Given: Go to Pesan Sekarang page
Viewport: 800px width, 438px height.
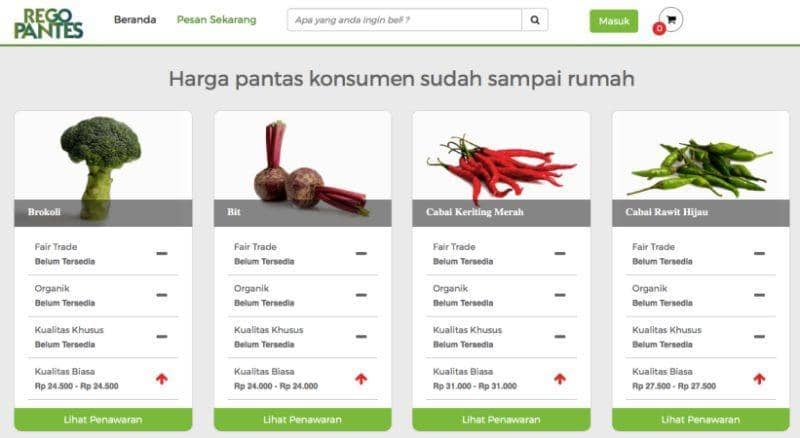Looking at the screenshot, I should [x=216, y=20].
